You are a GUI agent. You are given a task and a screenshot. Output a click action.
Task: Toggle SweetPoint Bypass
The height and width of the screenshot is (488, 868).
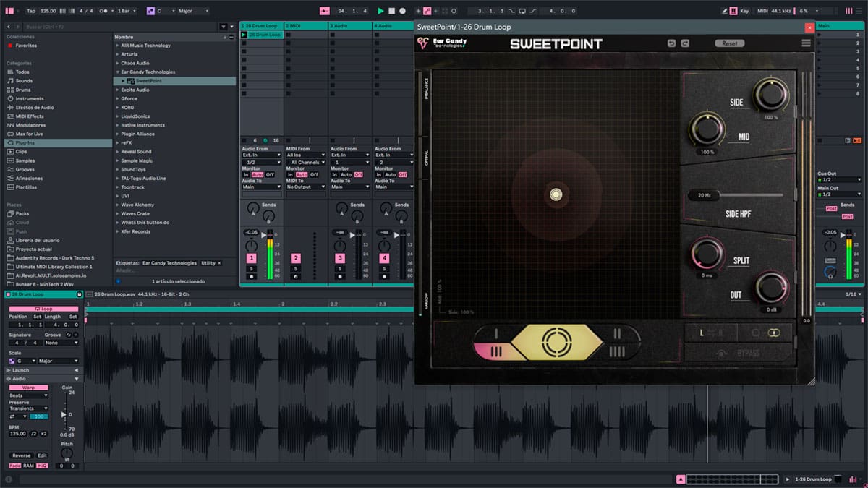[x=739, y=353]
